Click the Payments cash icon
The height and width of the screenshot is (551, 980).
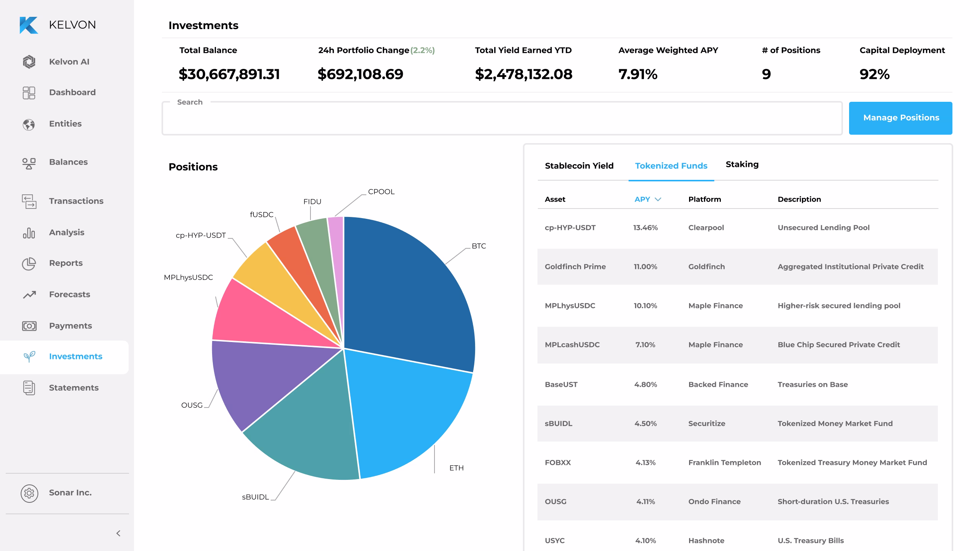click(x=29, y=326)
